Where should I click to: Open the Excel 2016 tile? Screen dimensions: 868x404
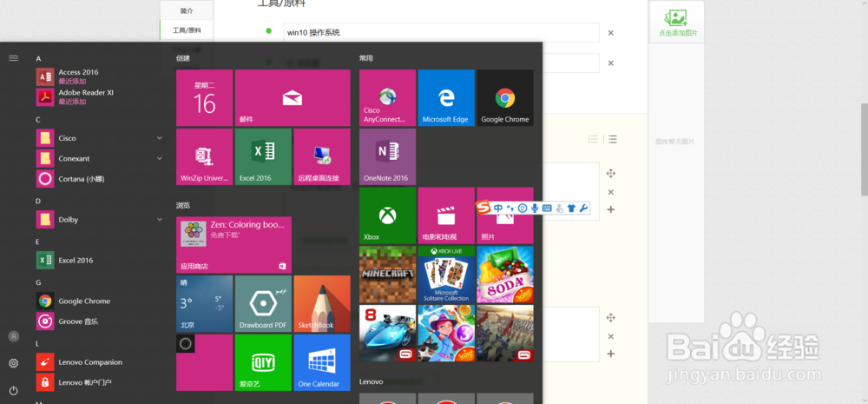tap(263, 157)
